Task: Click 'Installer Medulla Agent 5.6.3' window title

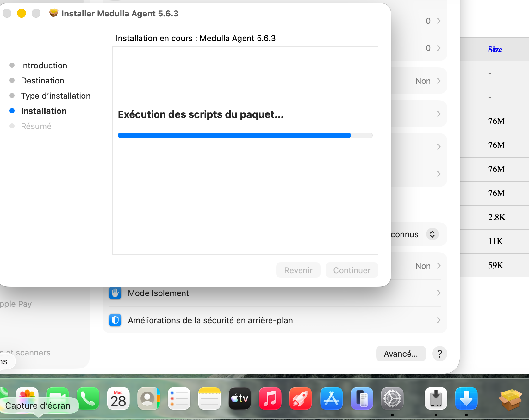Action: click(120, 13)
